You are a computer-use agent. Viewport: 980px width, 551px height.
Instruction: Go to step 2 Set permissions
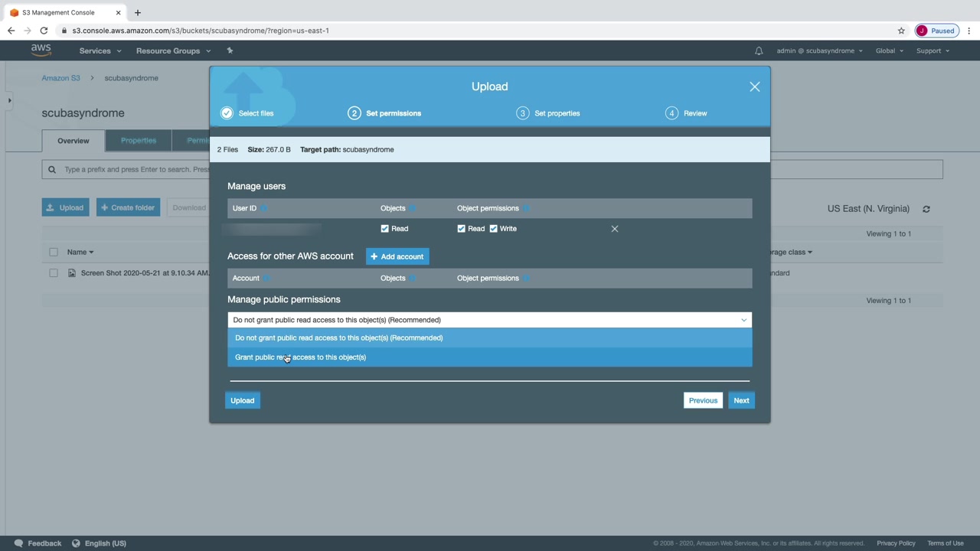[x=384, y=113]
